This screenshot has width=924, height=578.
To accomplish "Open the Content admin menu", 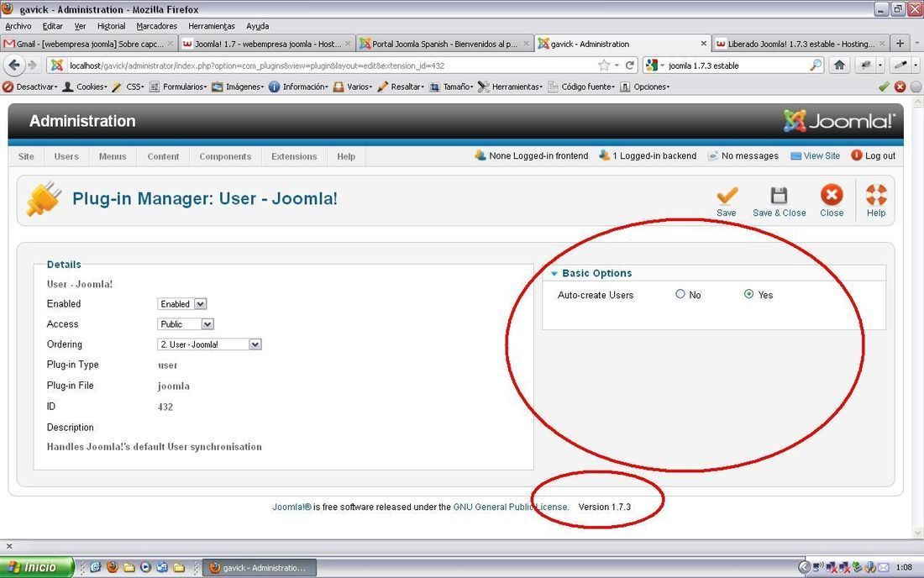I will (163, 156).
